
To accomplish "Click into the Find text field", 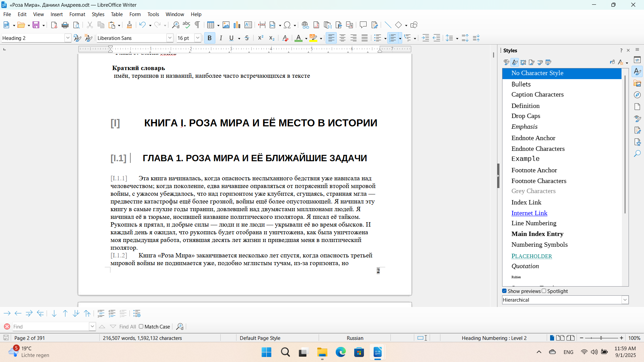I will [51, 326].
